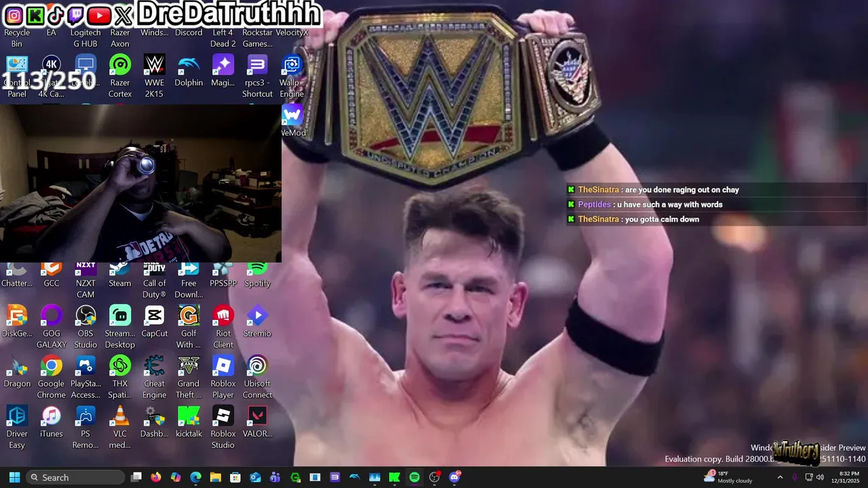Open File Explorer from the taskbar
The width and height of the screenshot is (868, 488).
[216, 477]
